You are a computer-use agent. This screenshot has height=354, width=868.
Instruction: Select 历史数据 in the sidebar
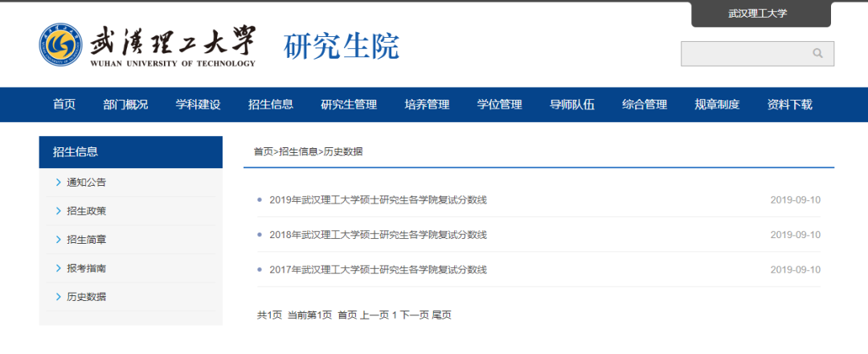(86, 297)
